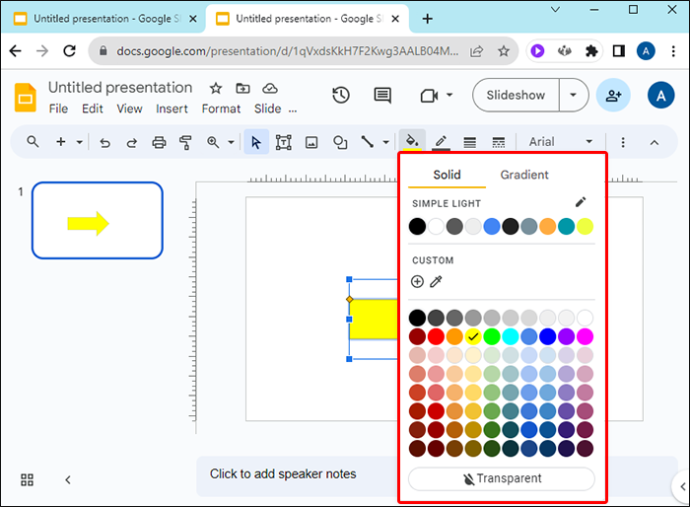The height and width of the screenshot is (507, 690).
Task: Pick a color with the eyedropper
Action: coord(436,282)
